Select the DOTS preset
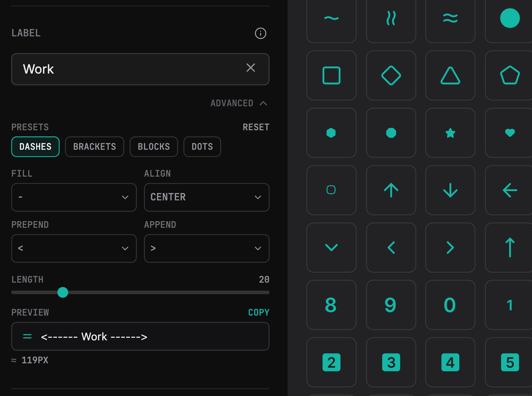532x396 pixels. 202,147
